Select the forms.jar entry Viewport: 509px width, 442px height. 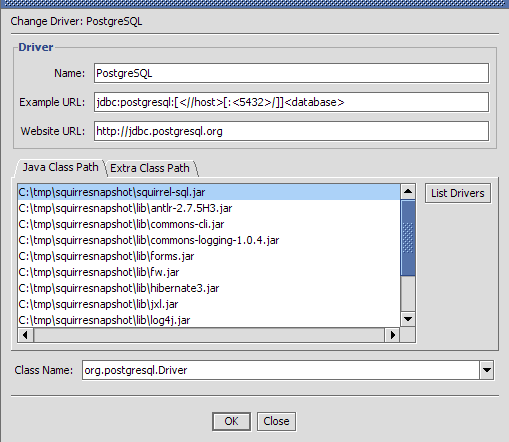pos(209,256)
